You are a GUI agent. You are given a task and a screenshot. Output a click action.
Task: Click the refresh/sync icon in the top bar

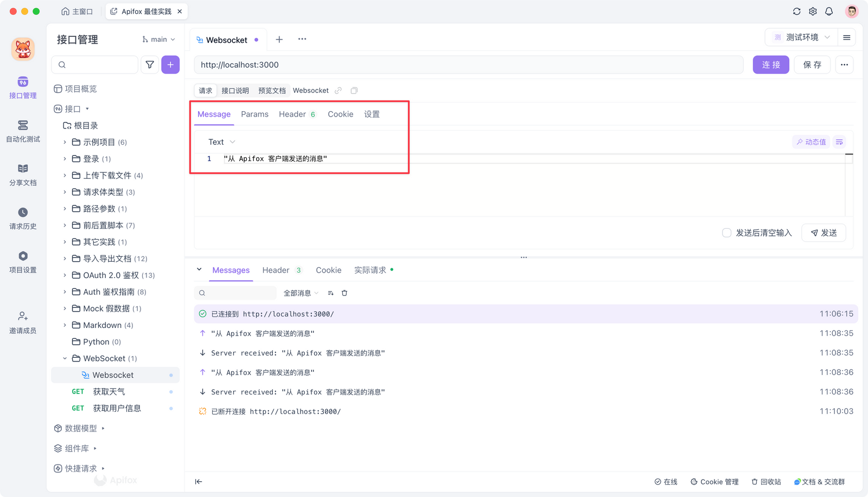796,11
